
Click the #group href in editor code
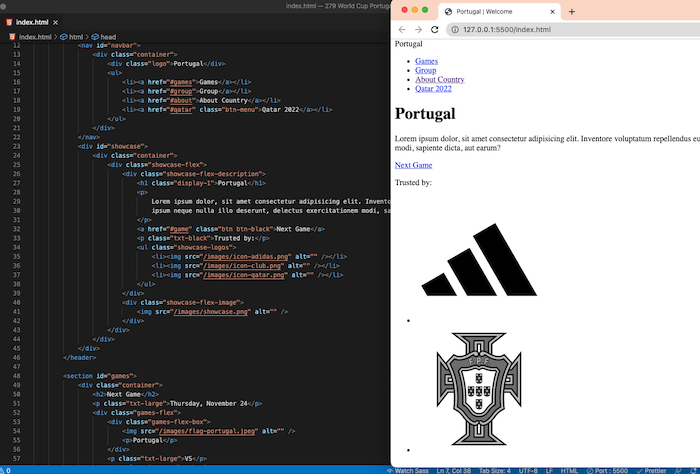pyautogui.click(x=181, y=91)
